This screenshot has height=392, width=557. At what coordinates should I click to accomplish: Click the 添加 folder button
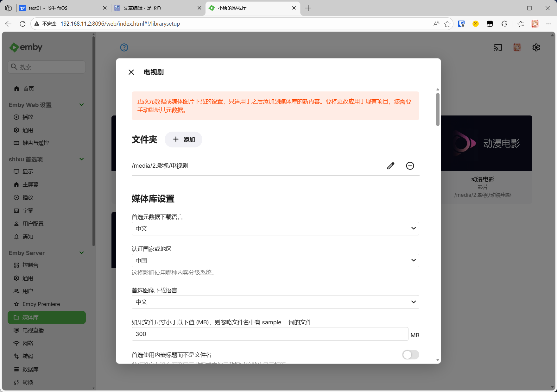point(183,140)
